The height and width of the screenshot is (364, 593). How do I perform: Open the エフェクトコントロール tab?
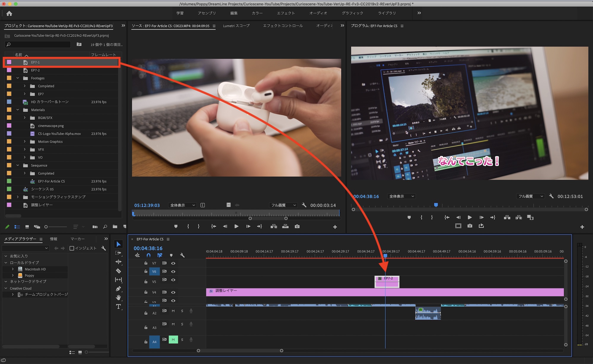click(x=283, y=26)
